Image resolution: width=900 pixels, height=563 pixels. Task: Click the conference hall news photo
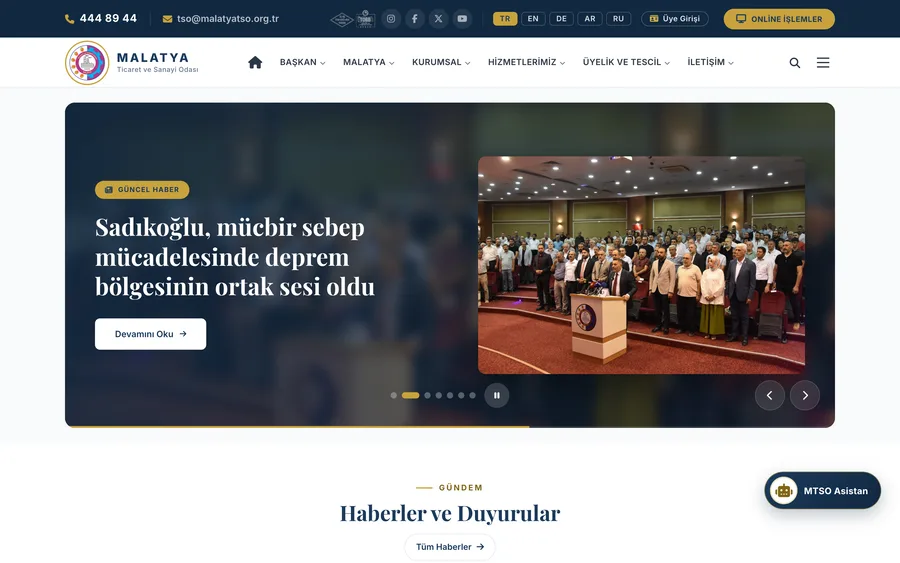point(641,265)
